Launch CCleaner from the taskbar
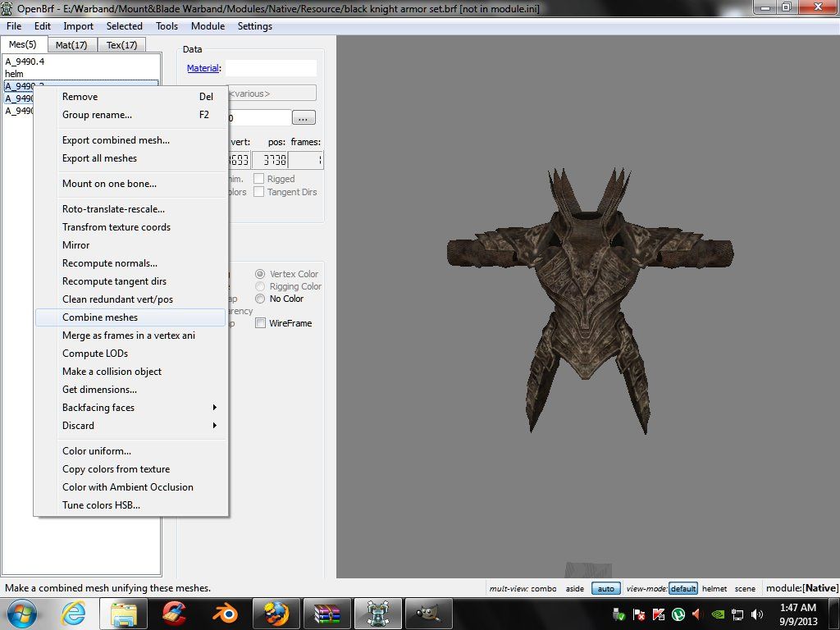The image size is (840, 630). tap(174, 613)
